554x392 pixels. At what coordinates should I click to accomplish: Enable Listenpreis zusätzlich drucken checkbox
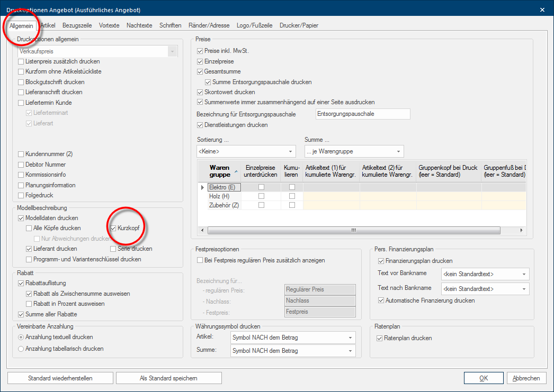click(x=21, y=61)
